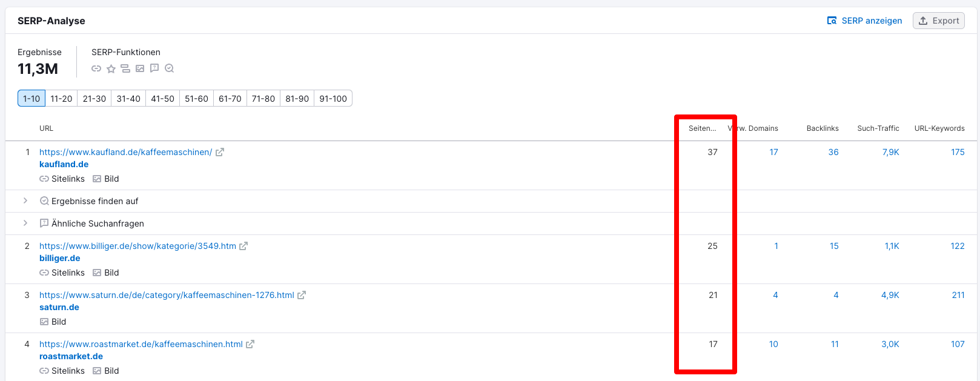This screenshot has width=980, height=381.
Task: Click the Backlinks column header
Action: point(823,128)
